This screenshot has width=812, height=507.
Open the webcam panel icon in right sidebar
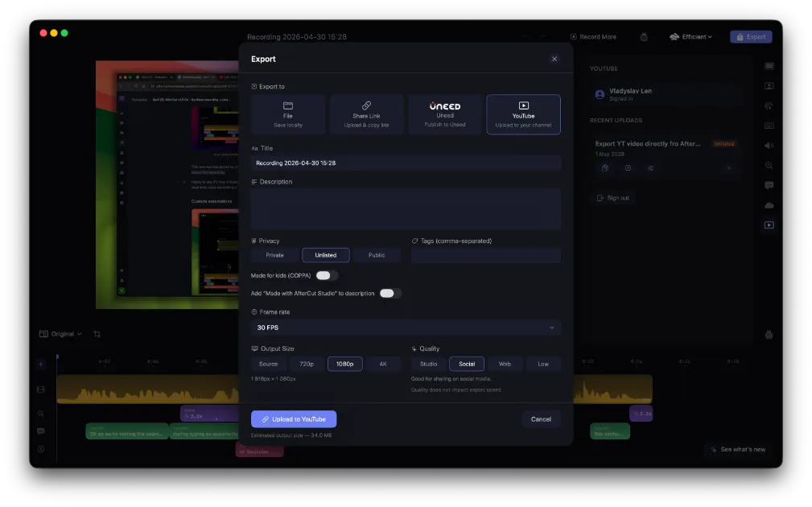(x=769, y=86)
